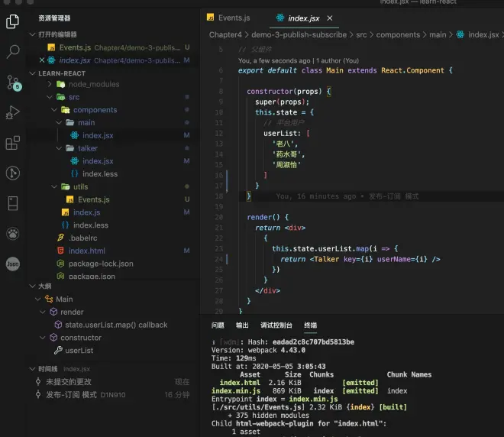Click components in the breadcrumb
Image resolution: width=504 pixels, height=437 pixels.
[x=398, y=34]
